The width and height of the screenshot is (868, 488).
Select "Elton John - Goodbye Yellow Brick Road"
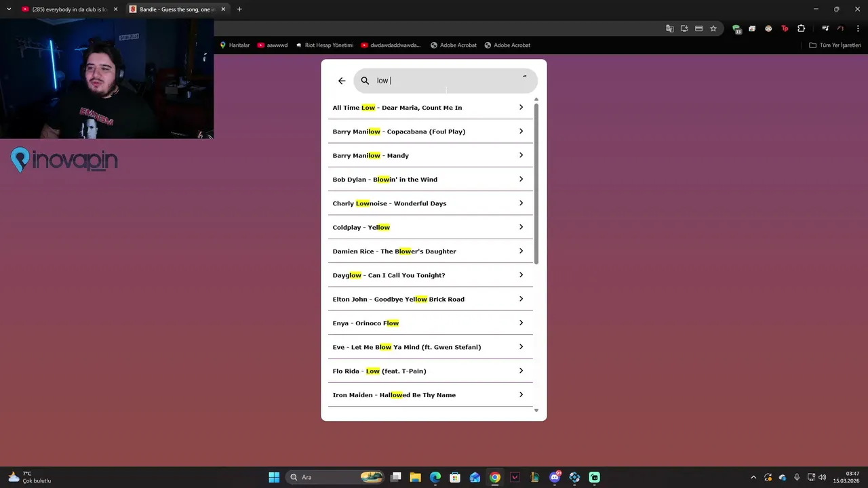430,299
